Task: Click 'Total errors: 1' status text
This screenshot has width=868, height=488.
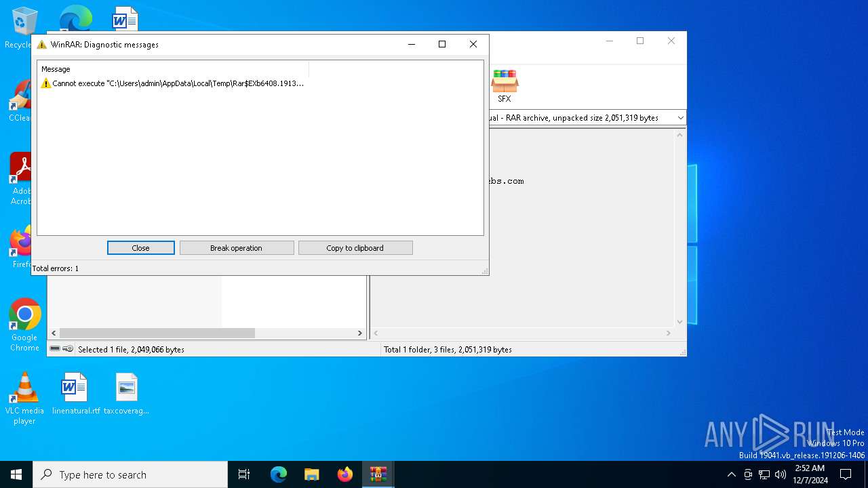Action: [x=56, y=268]
